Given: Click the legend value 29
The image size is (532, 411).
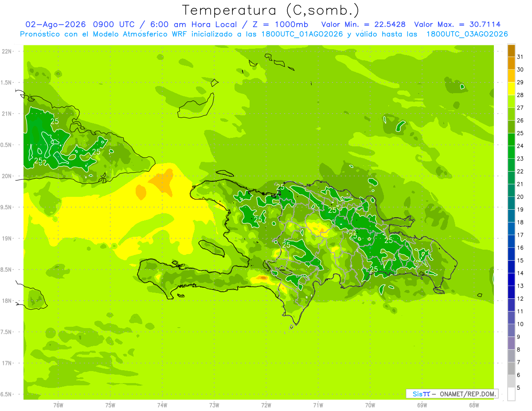Looking at the screenshot, I should [520, 82].
